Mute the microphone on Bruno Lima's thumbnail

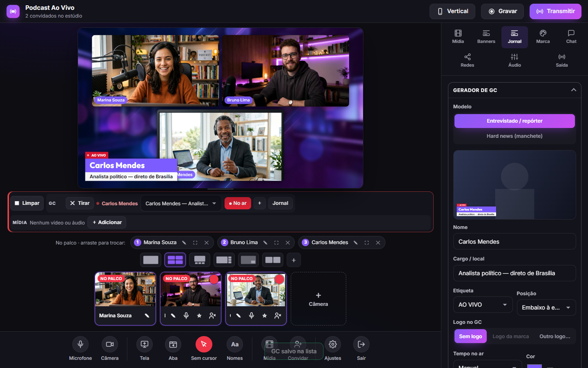(x=186, y=316)
